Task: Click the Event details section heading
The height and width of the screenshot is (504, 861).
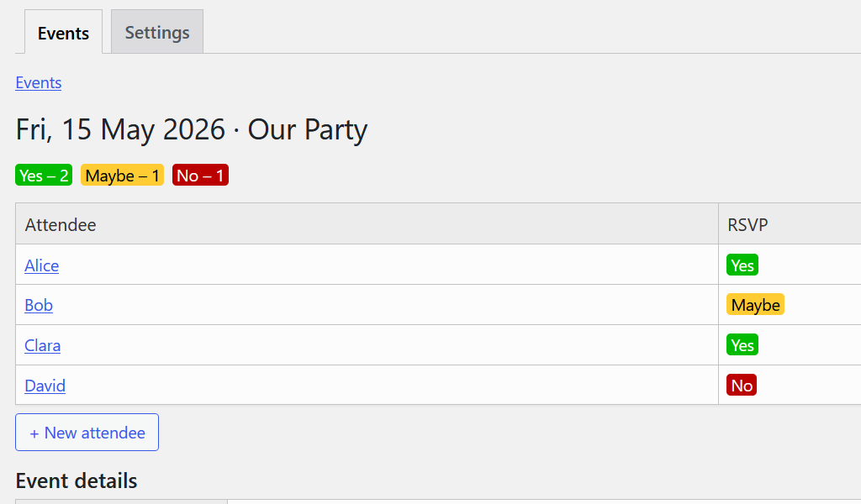Action: (x=76, y=480)
